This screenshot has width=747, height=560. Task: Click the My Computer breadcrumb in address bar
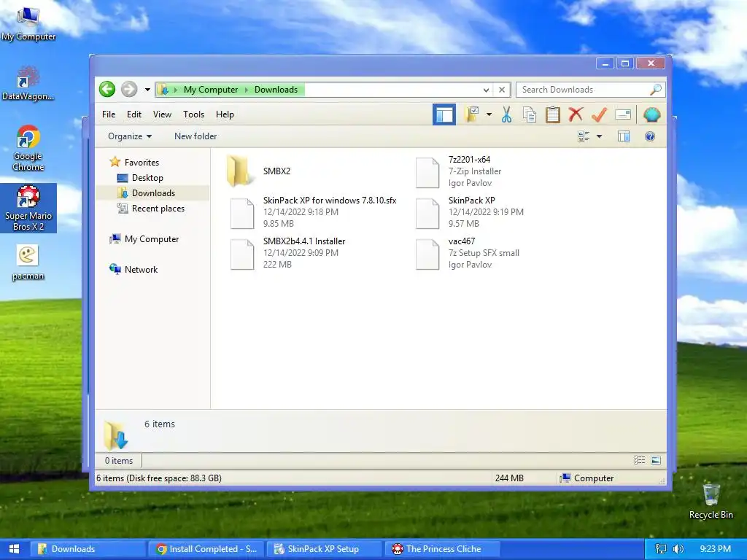point(211,90)
